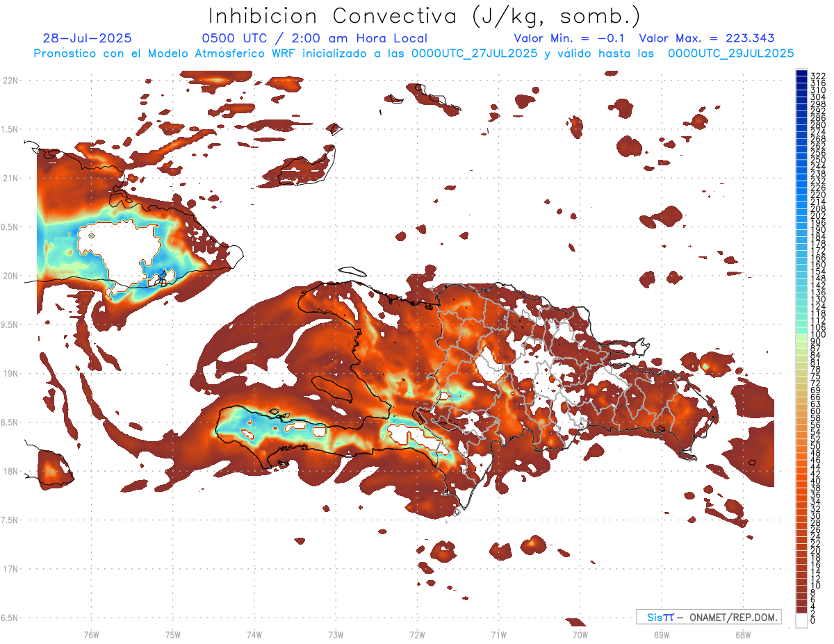Click the '21N' latitude label
This screenshot has width=834, height=644.
[10, 178]
